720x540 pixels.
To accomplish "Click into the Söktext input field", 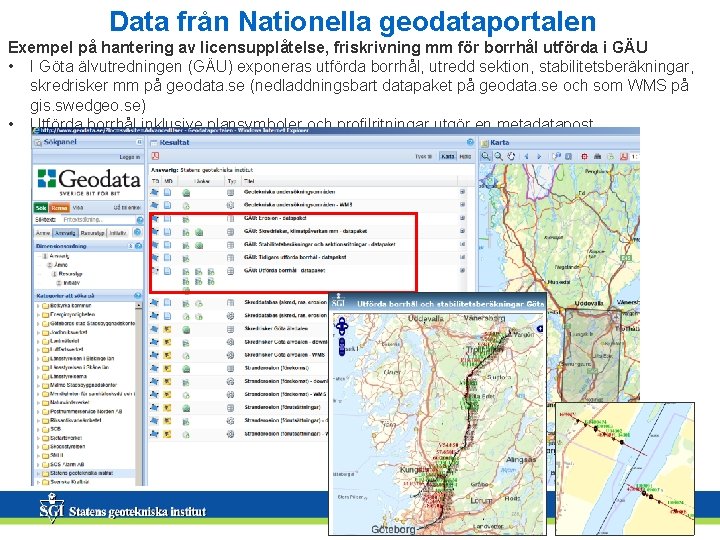I will [x=98, y=220].
